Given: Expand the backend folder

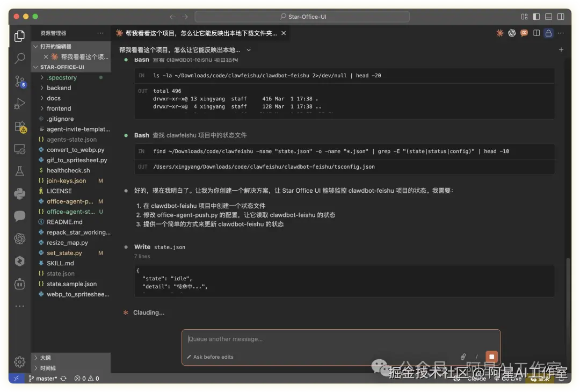Looking at the screenshot, I should [x=71, y=88].
